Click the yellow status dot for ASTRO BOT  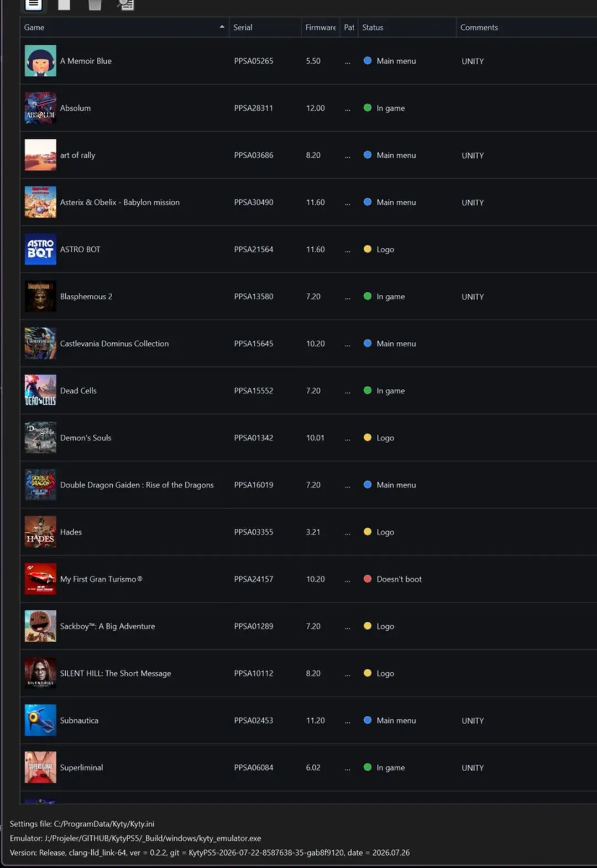point(368,249)
